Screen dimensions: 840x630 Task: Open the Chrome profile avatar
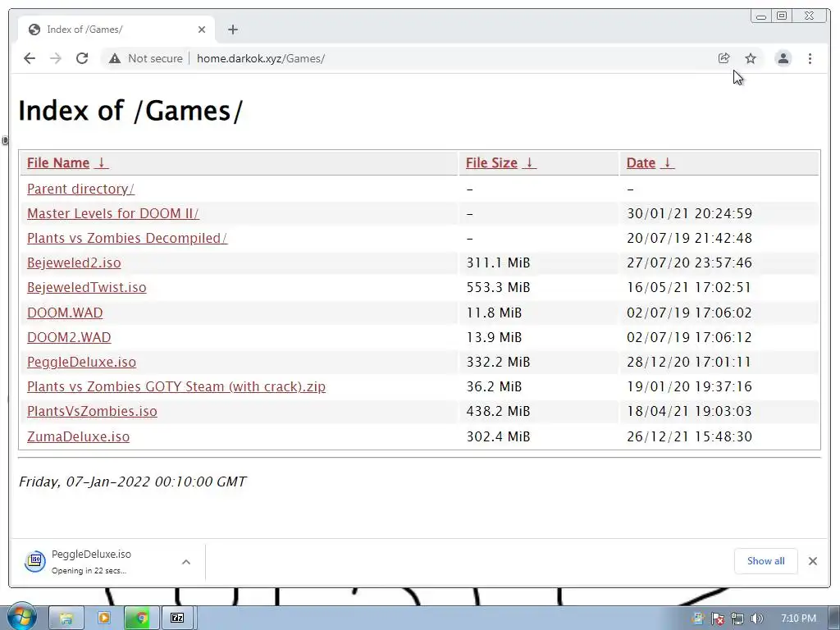pyautogui.click(x=783, y=58)
